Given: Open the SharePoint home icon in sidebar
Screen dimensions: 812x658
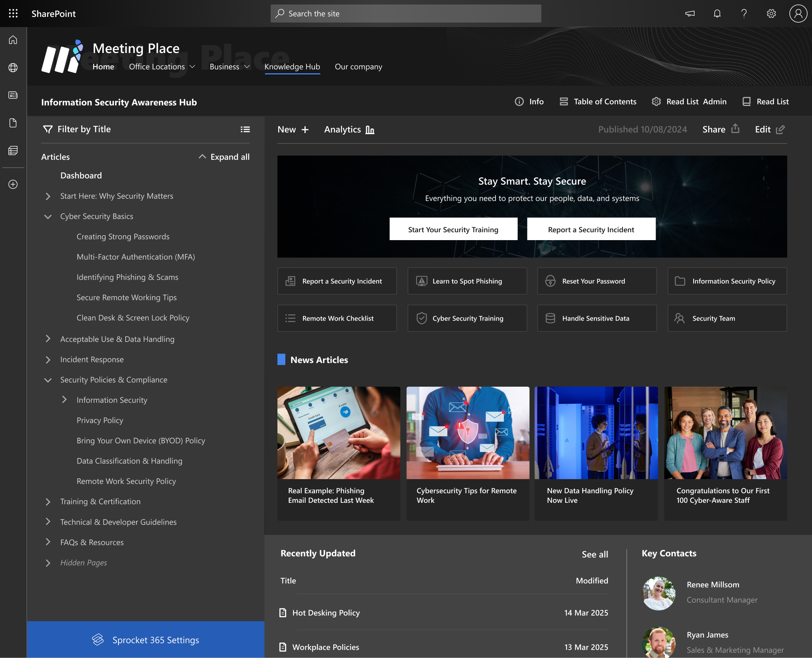Looking at the screenshot, I should pos(13,40).
